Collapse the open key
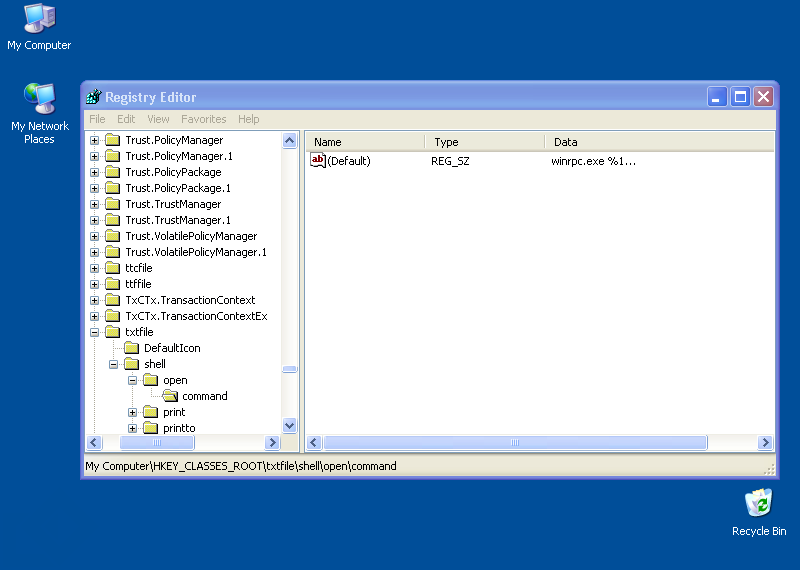The height and width of the screenshot is (570, 800). click(x=132, y=380)
